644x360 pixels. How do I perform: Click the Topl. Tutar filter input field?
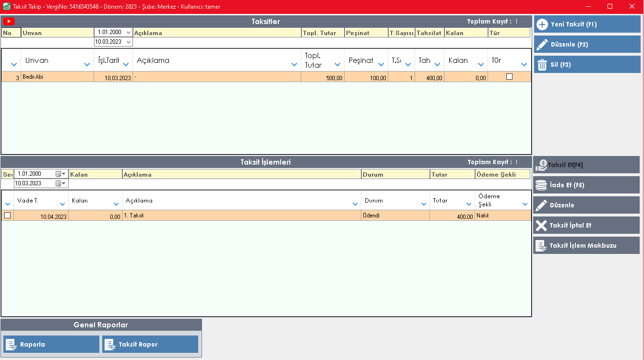323,33
